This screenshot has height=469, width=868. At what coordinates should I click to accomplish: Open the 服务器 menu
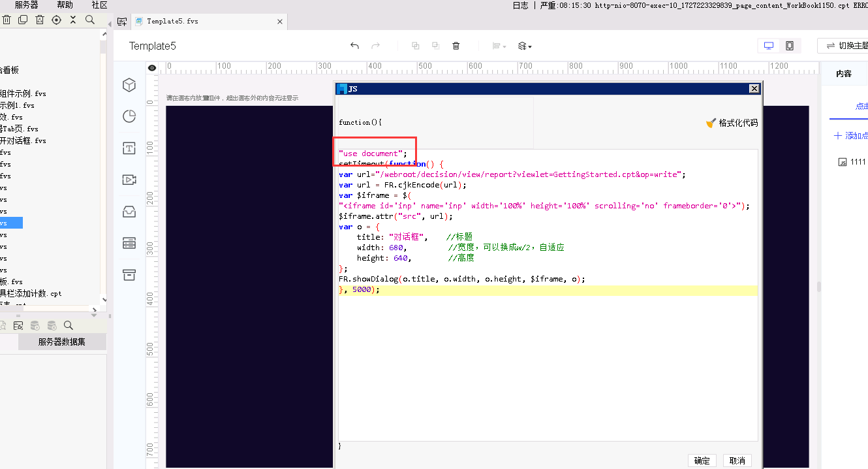(x=26, y=5)
